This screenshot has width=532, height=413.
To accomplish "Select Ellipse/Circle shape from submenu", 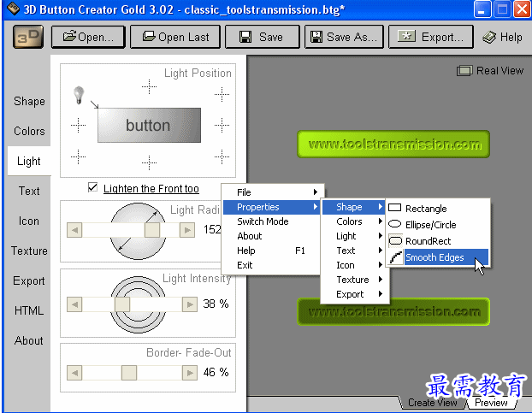I will click(438, 225).
